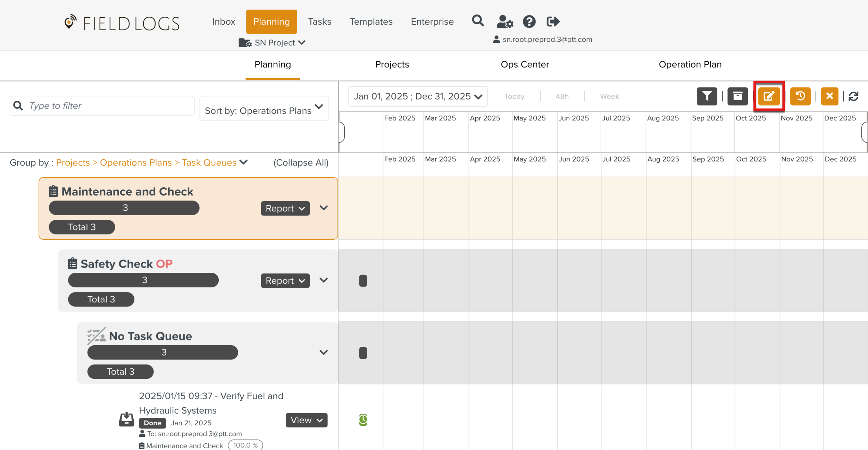Switch to the Projects tab
The image size is (868, 450).
(392, 65)
